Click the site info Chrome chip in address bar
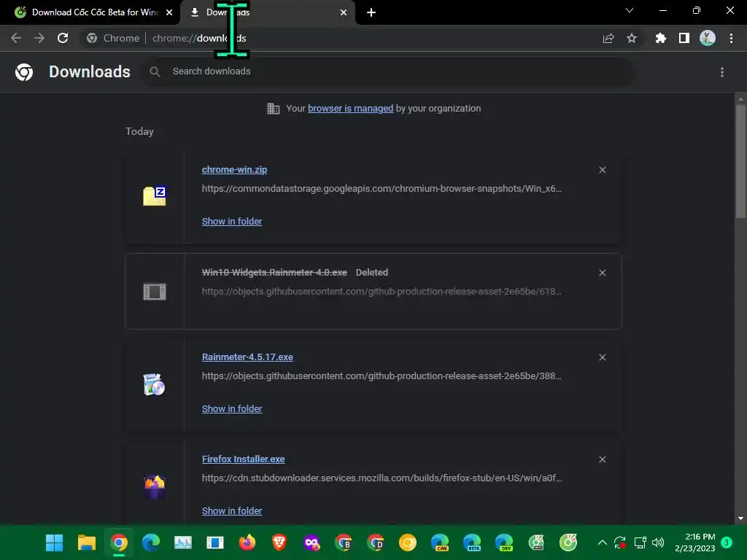Screen dimensions: 747x560 (x=113, y=38)
